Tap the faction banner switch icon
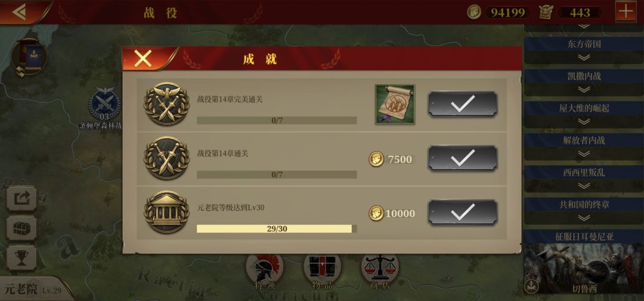644x301 pixels. coord(29,57)
